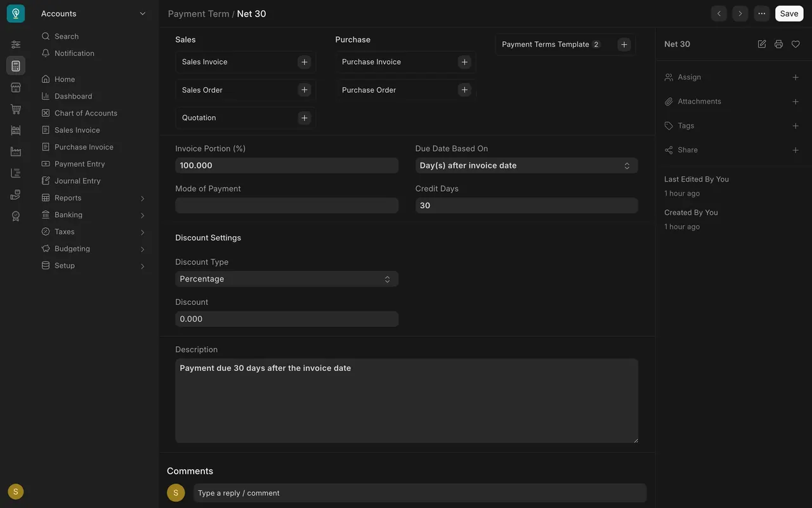Add an attachment with plus icon
Image resolution: width=812 pixels, height=508 pixels.
coord(796,102)
